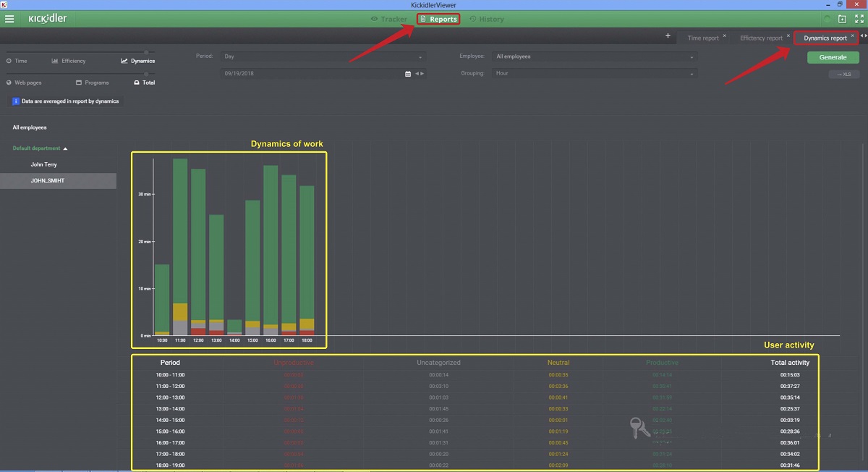868x472 pixels.
Task: Select the 13:00 - 14:00 period row
Action: pos(475,409)
